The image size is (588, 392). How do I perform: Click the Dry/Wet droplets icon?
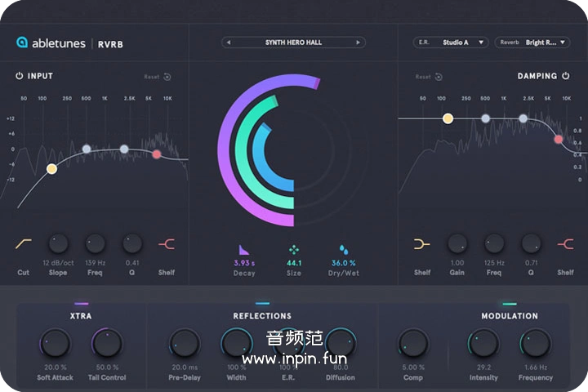pyautogui.click(x=345, y=249)
